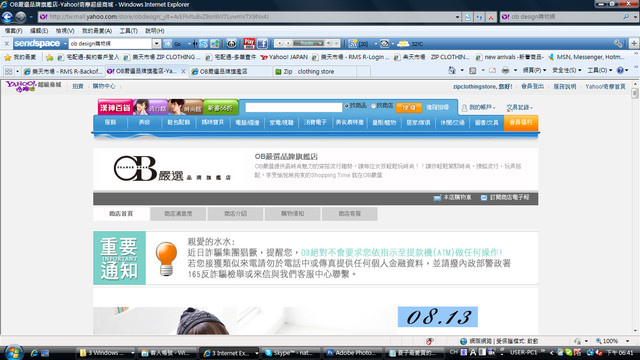Open the red Play icon in toolbar

[x=249, y=43]
